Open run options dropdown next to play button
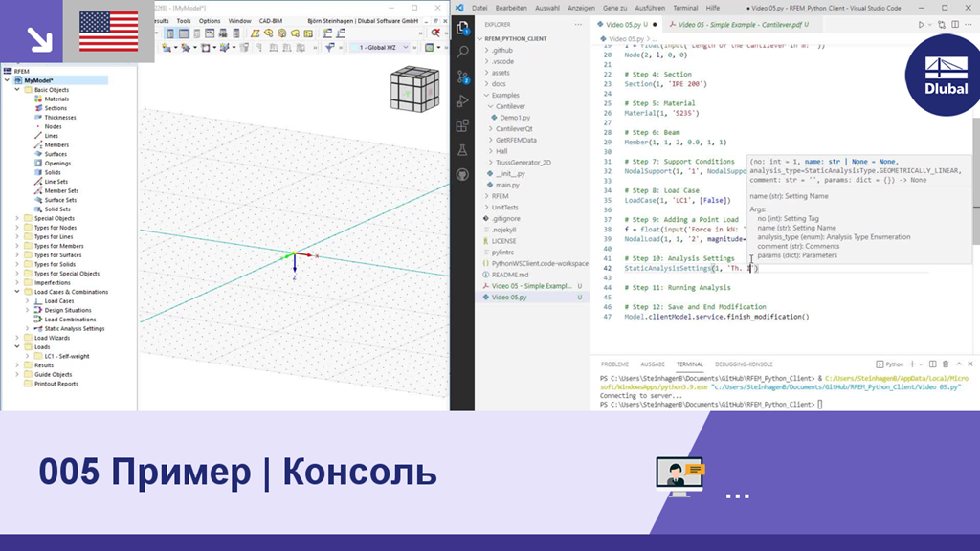980x551 pixels. (928, 25)
